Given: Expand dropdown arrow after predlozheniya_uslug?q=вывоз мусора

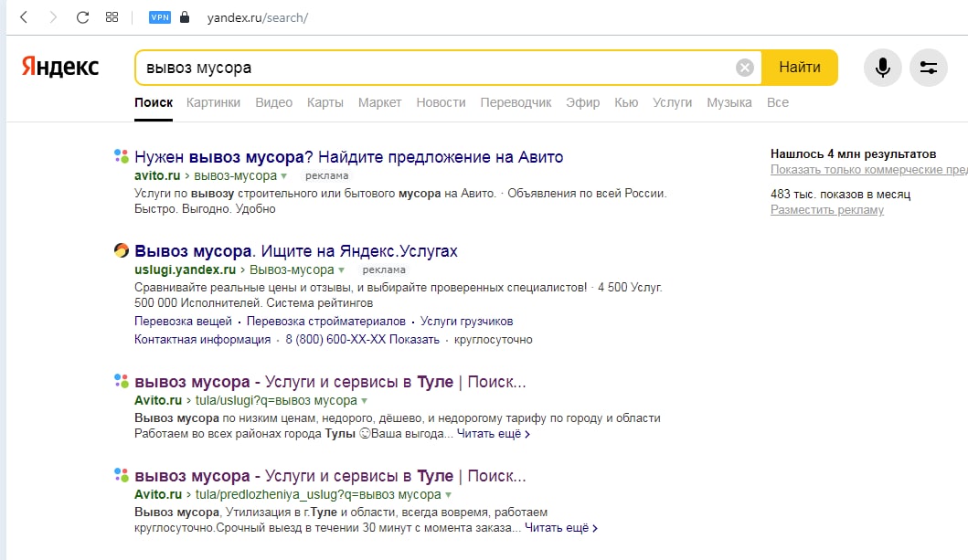Looking at the screenshot, I should point(448,495).
